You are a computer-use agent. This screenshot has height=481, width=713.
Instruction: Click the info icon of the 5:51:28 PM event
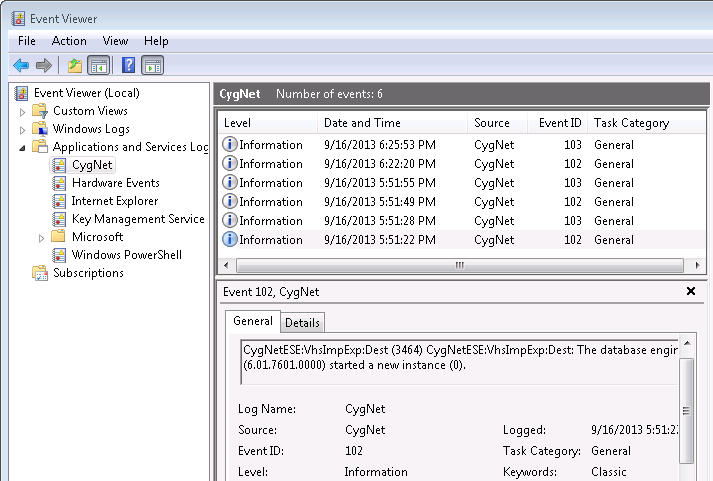click(230, 220)
